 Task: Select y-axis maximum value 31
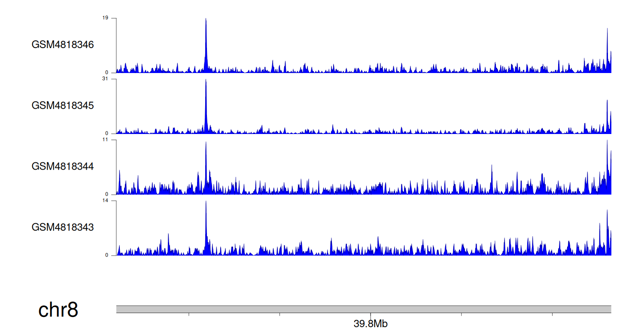[105, 79]
